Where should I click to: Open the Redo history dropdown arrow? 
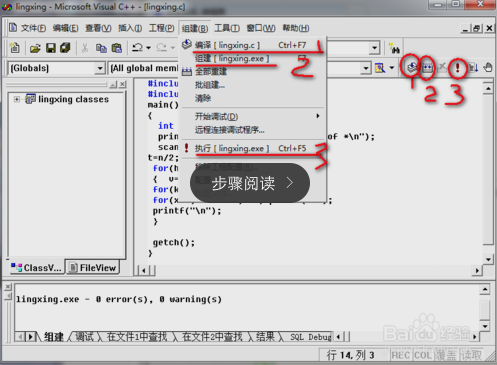point(173,48)
